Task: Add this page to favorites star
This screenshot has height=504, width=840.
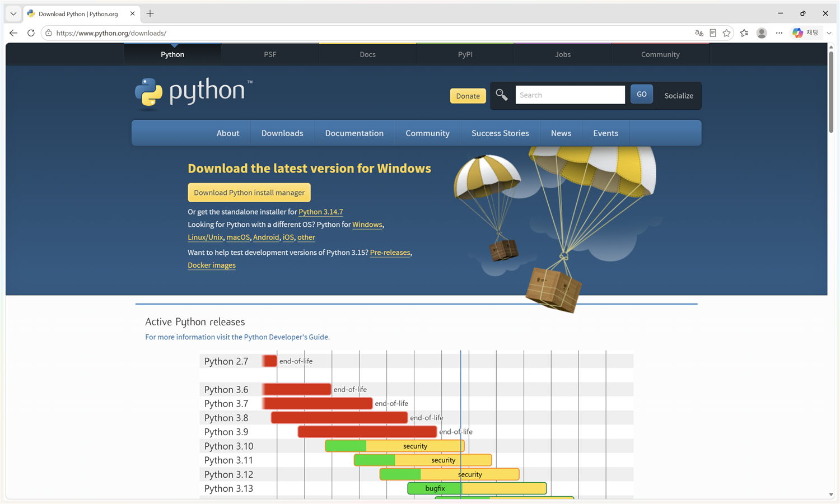Action: tap(727, 33)
